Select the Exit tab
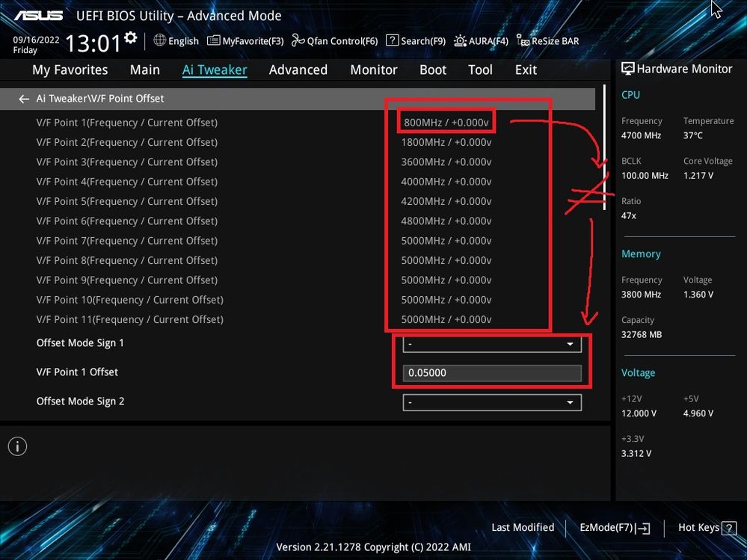The image size is (747, 560). (526, 70)
